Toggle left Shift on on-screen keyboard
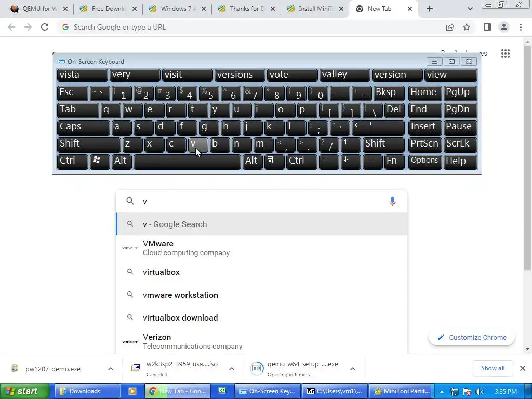Screen dimensions: 532x399 tap(89, 144)
